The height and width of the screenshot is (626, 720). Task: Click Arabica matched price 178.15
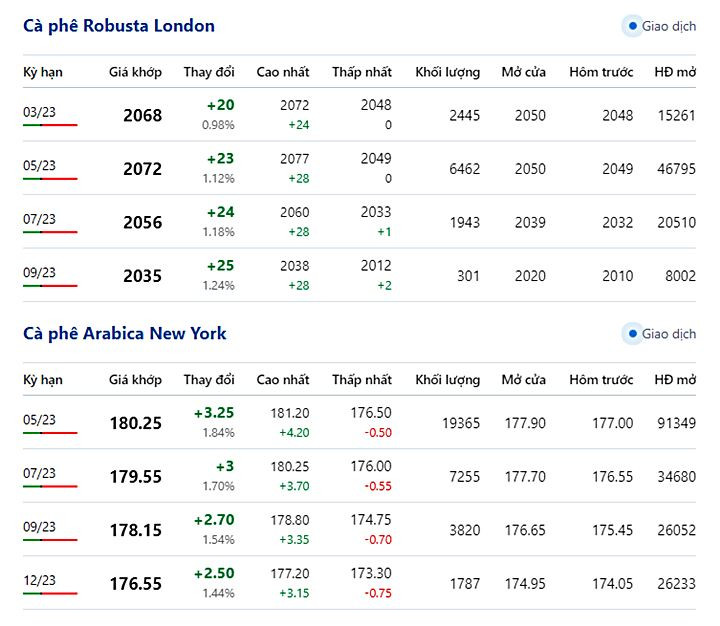coord(136,530)
